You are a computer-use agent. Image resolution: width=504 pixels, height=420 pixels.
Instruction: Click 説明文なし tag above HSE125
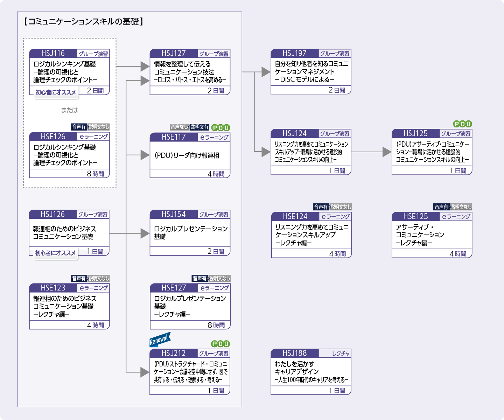tap(462, 207)
